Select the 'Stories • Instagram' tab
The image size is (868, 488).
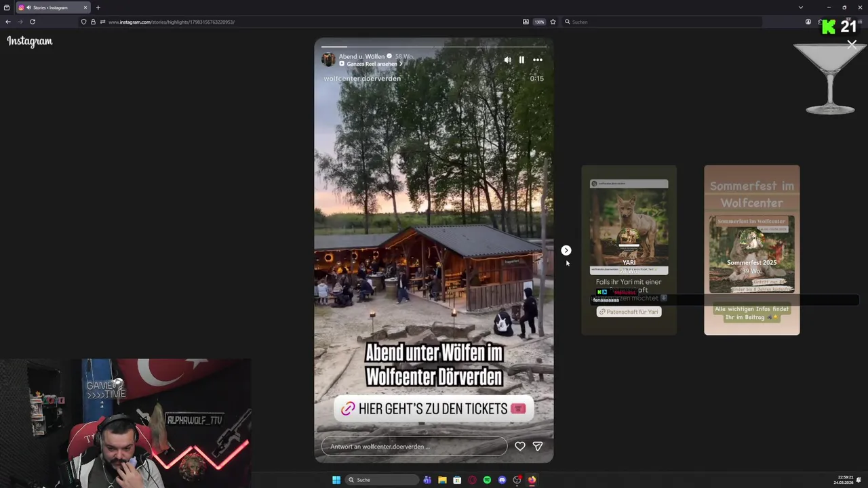(x=53, y=7)
